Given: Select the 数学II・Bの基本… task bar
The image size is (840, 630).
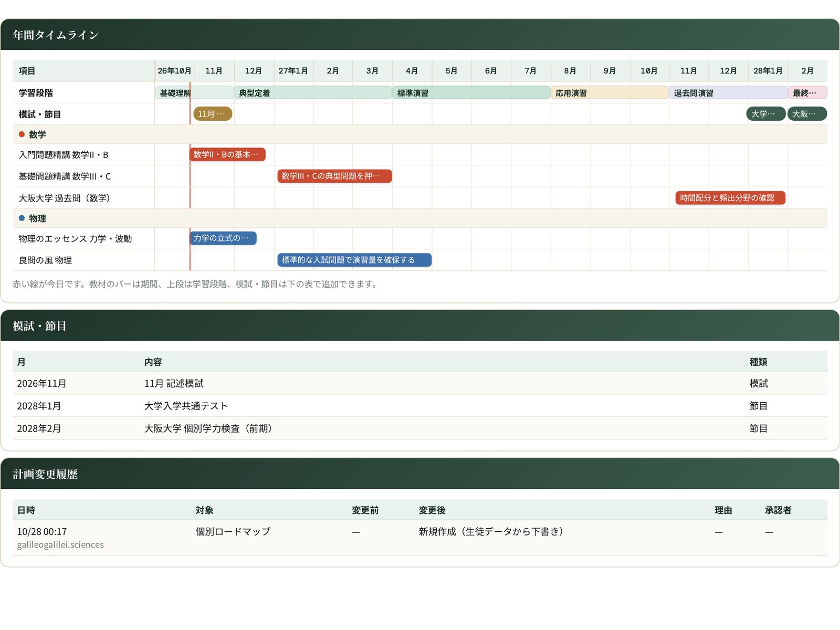Looking at the screenshot, I should click(x=227, y=154).
